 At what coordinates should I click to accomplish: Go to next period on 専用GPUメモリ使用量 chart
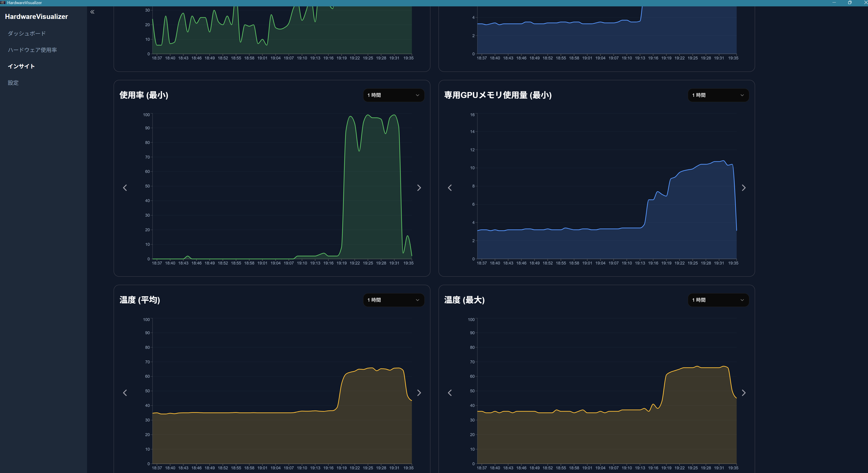(x=744, y=188)
